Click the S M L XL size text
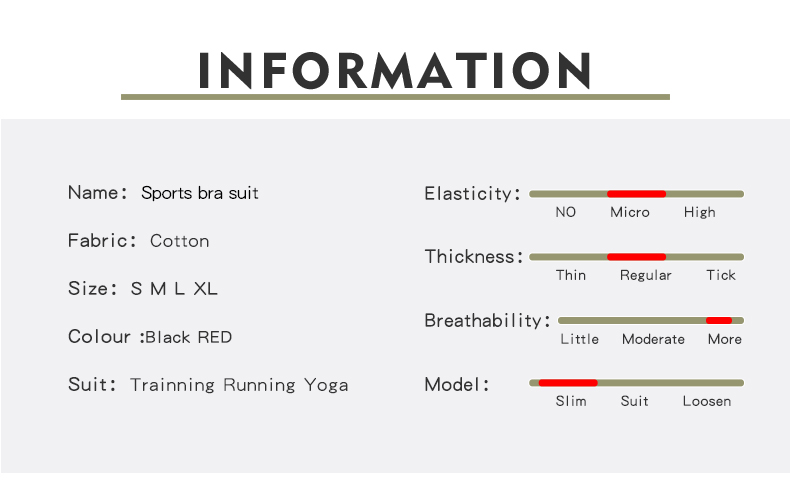Image resolution: width=790 pixels, height=482 pixels. (x=174, y=289)
